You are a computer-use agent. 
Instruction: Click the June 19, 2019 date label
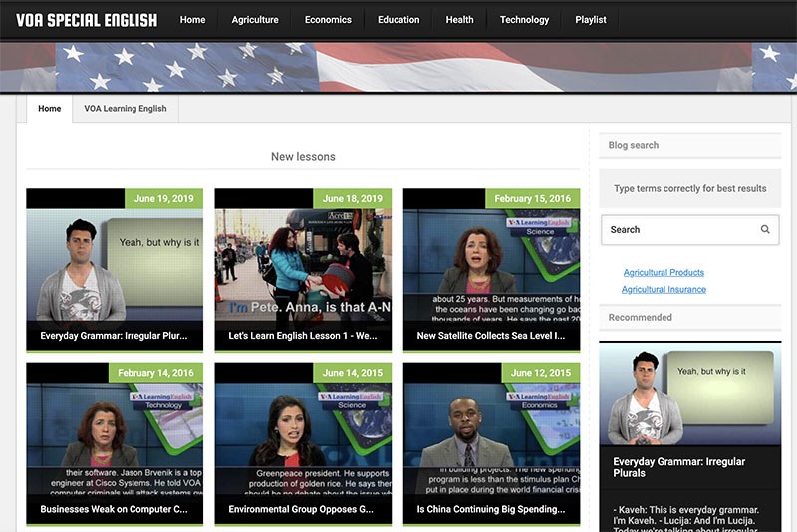coord(163,198)
